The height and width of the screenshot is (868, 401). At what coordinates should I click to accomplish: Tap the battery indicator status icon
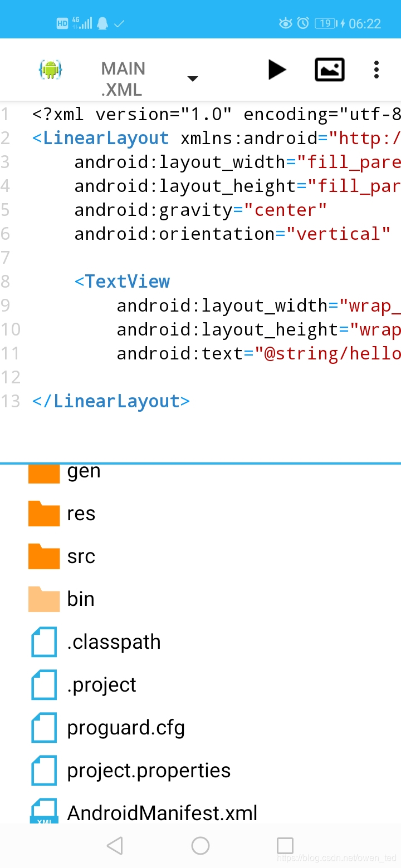[326, 23]
